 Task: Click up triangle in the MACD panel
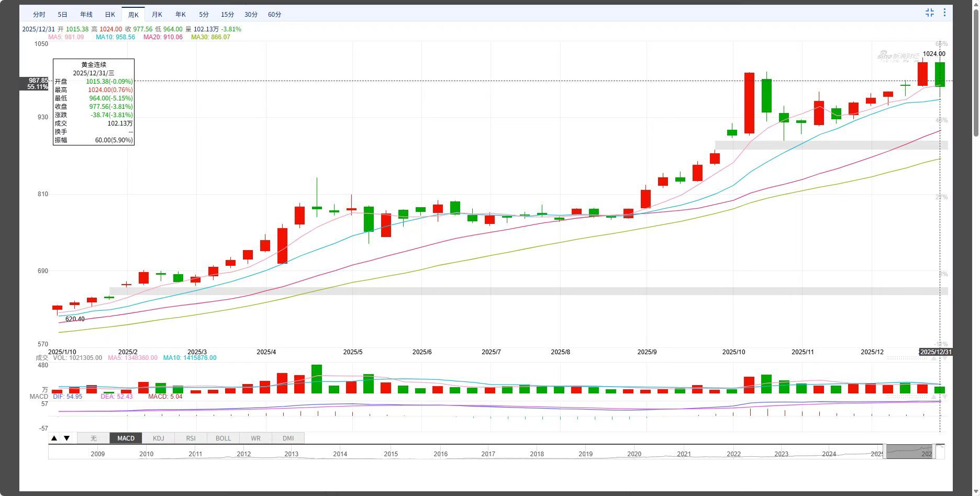[x=934, y=397]
